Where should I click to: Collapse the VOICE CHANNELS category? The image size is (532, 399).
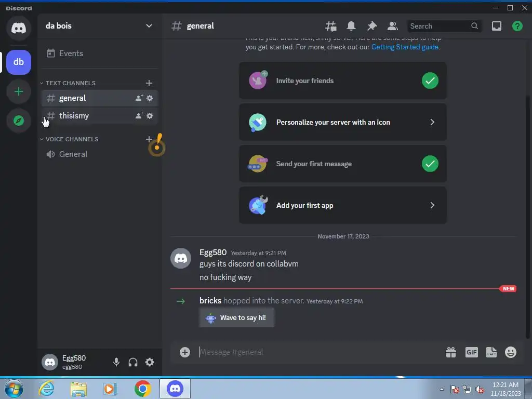tap(69, 139)
